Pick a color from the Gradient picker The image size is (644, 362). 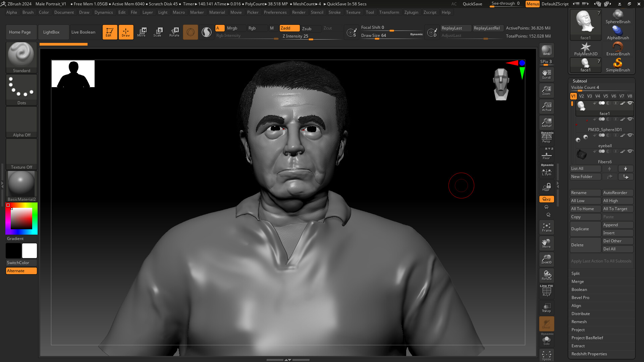tap(21, 218)
